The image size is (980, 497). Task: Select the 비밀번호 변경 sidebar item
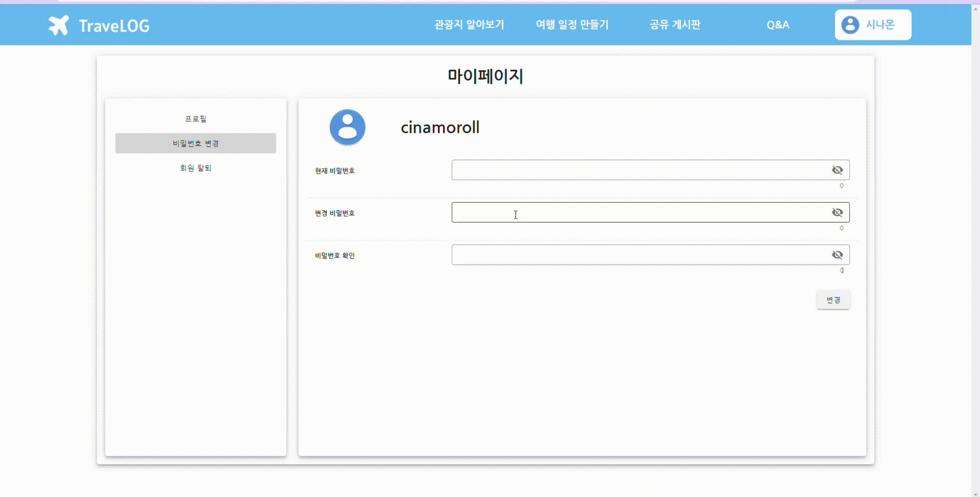pos(196,143)
